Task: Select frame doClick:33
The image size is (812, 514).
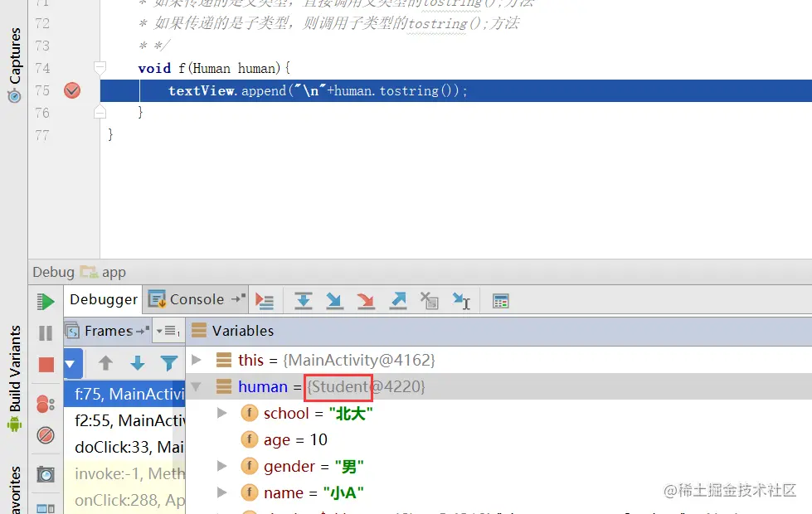Action: pyautogui.click(x=124, y=447)
